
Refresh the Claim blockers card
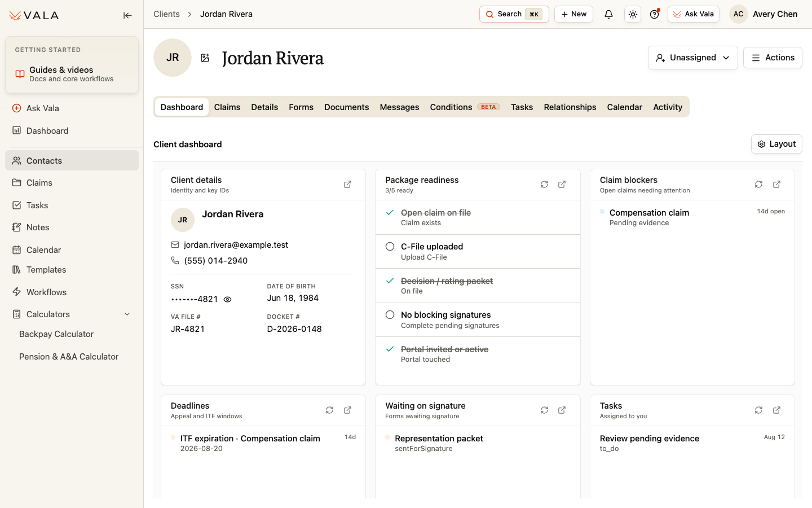click(758, 185)
